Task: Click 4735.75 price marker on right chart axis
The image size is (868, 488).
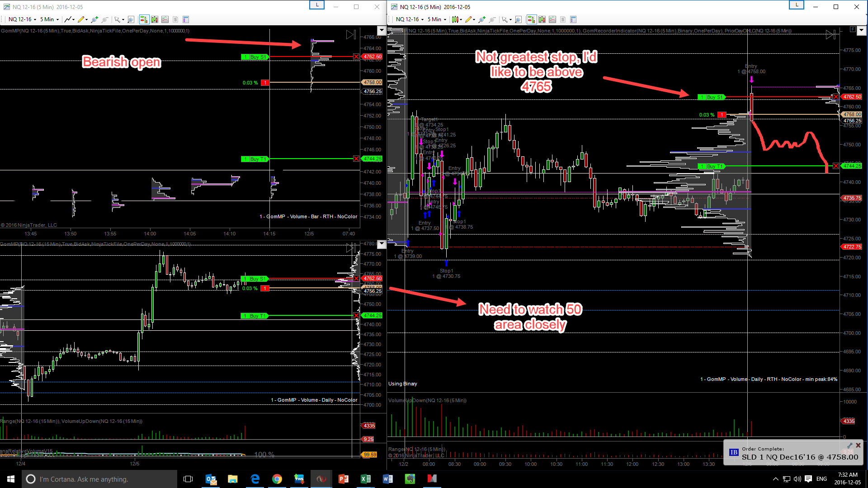Action: tap(852, 198)
